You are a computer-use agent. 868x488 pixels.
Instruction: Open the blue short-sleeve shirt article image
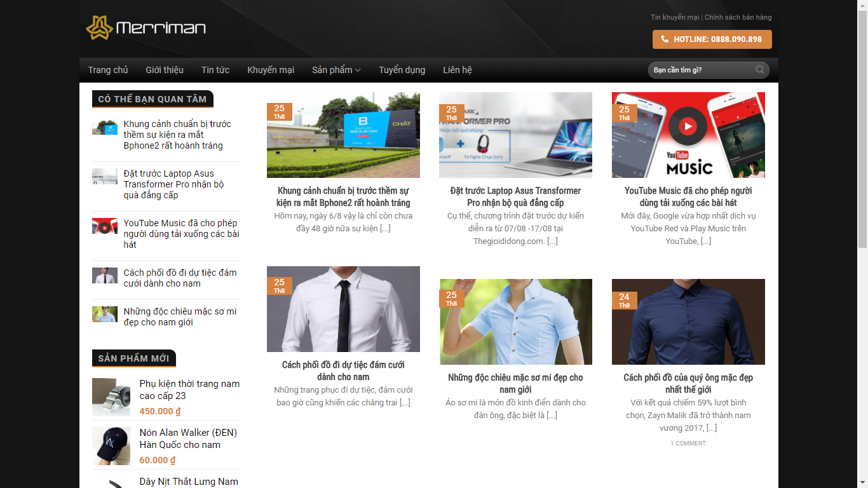515,322
